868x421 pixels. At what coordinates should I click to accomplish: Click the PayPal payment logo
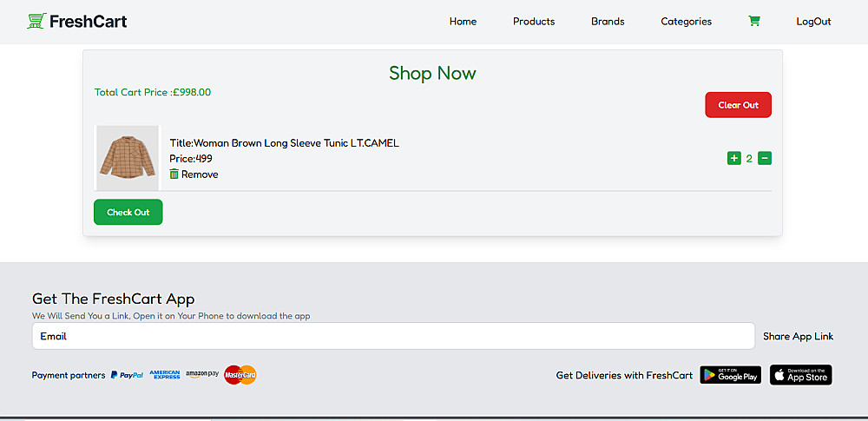coord(127,375)
